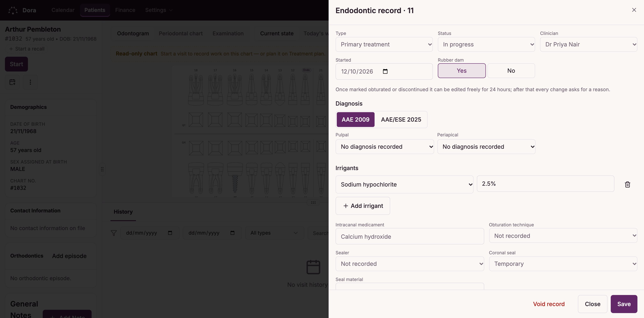Screen dimensions: 644x318
Task: Open the Obturation technique dropdown
Action: click(563, 235)
